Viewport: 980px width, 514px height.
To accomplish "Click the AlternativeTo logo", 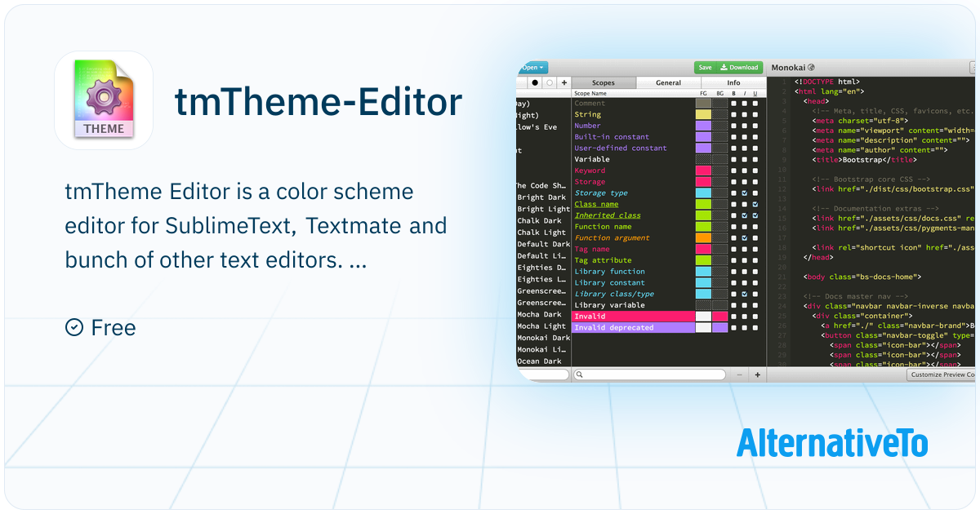I will [832, 442].
